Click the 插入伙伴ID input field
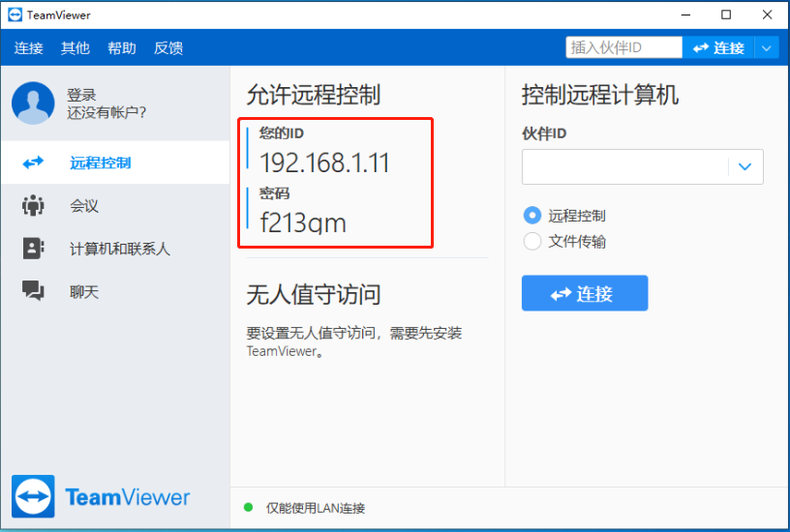 click(623, 47)
